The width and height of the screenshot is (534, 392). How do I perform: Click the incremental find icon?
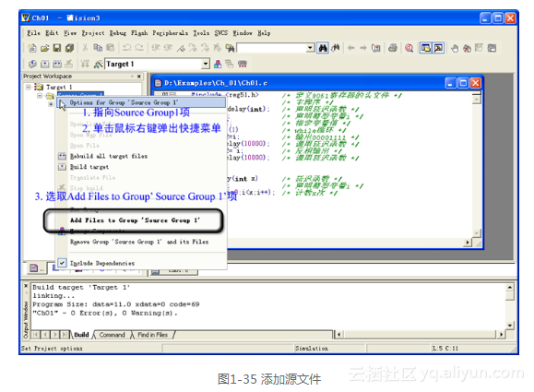[336, 48]
